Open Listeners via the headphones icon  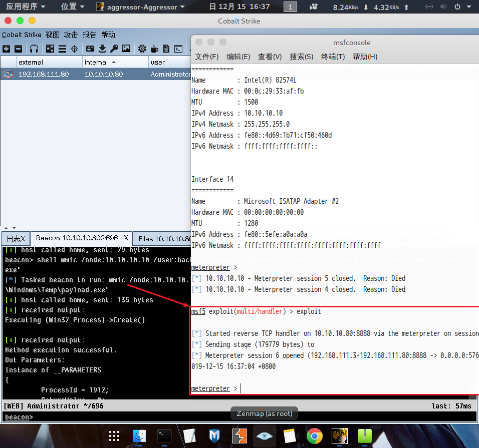point(34,49)
